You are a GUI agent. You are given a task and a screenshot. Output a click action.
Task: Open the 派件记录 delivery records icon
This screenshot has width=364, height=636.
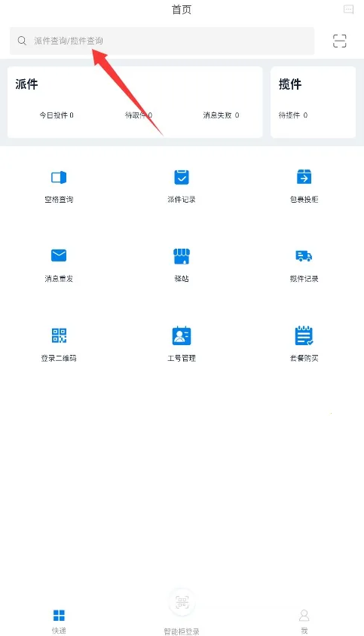[x=182, y=177]
